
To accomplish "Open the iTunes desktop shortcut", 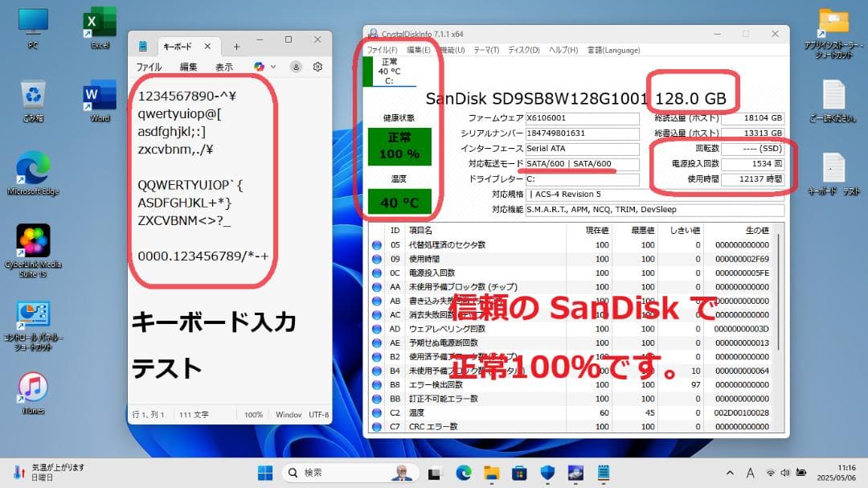I will 33,393.
